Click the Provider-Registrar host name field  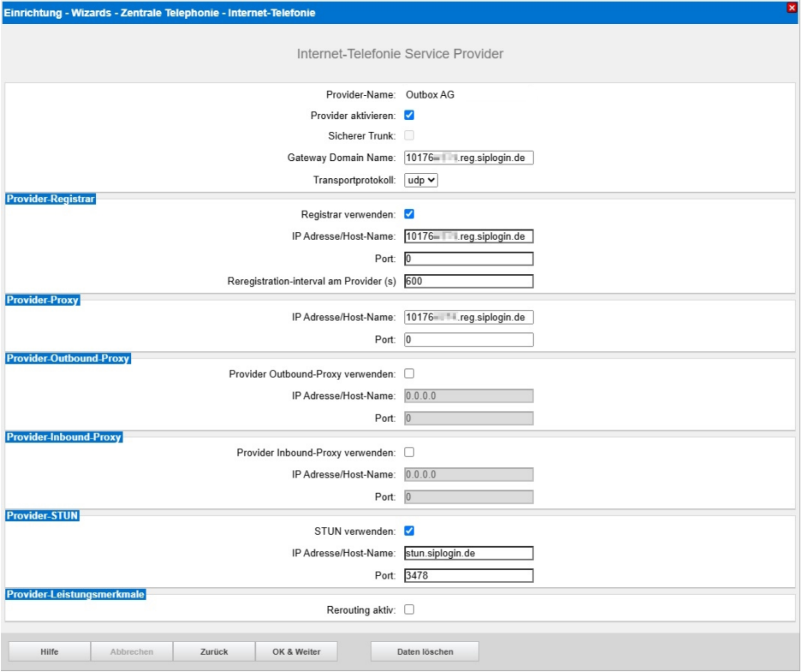coord(468,236)
